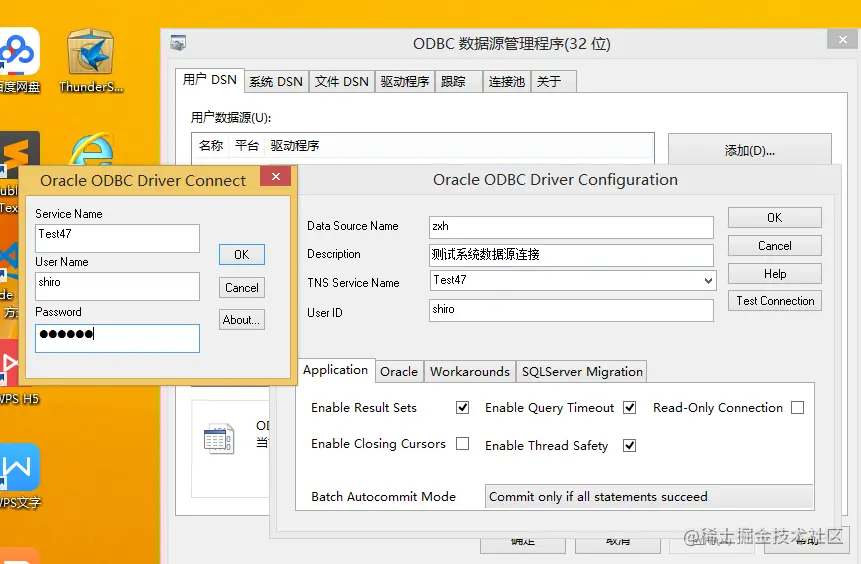861x564 pixels.
Task: Click the Data Source Name field
Action: (x=571, y=227)
